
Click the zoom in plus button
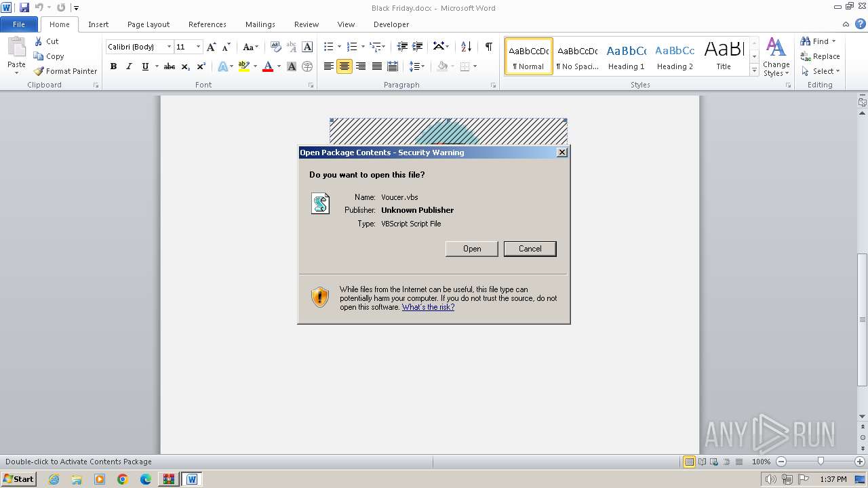[860, 462]
